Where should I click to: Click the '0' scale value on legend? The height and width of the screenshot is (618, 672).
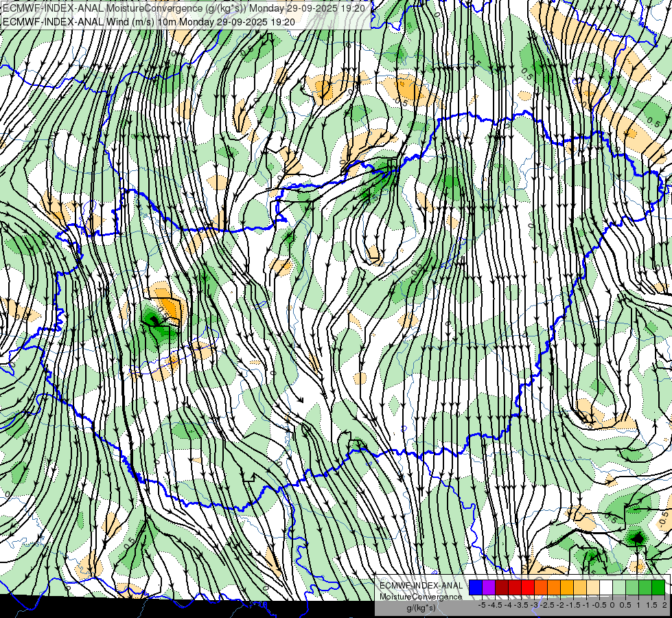612,605
